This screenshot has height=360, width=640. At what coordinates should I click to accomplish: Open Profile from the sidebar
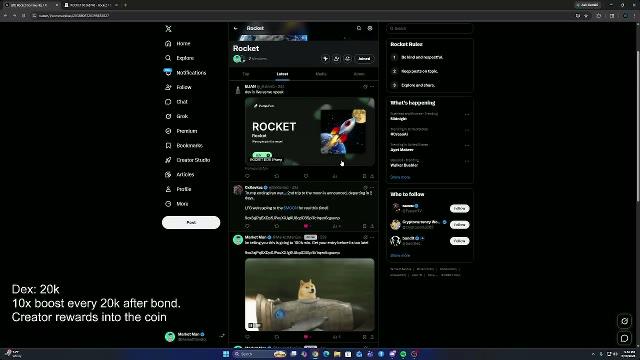coord(178,189)
